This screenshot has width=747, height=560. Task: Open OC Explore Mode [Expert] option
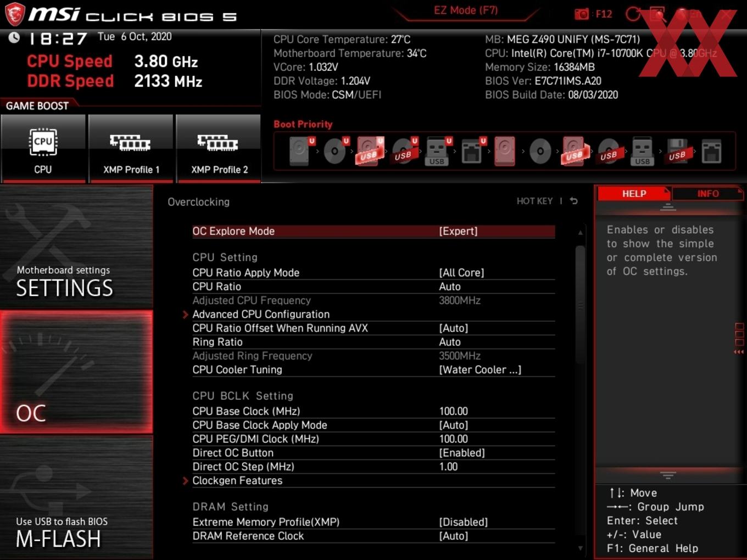[x=374, y=231]
